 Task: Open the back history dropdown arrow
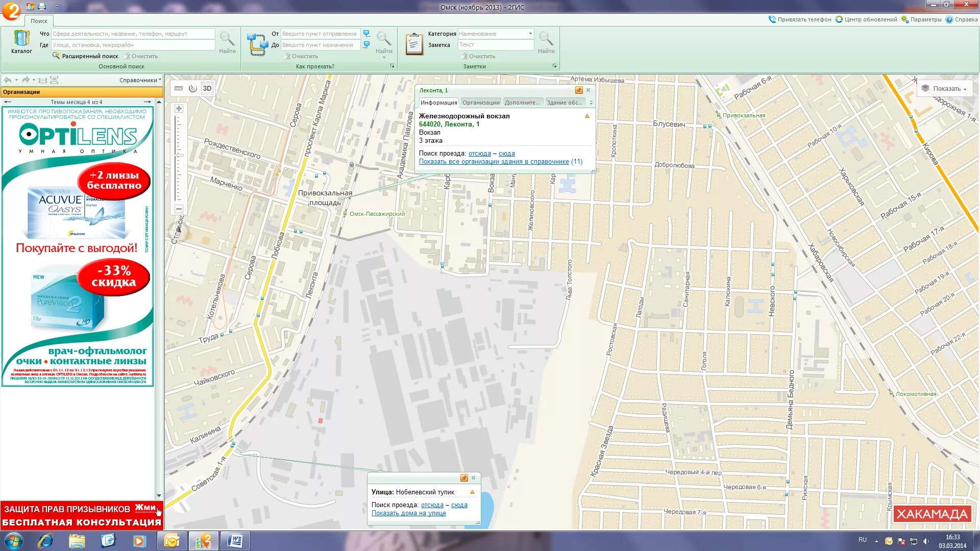click(x=16, y=80)
